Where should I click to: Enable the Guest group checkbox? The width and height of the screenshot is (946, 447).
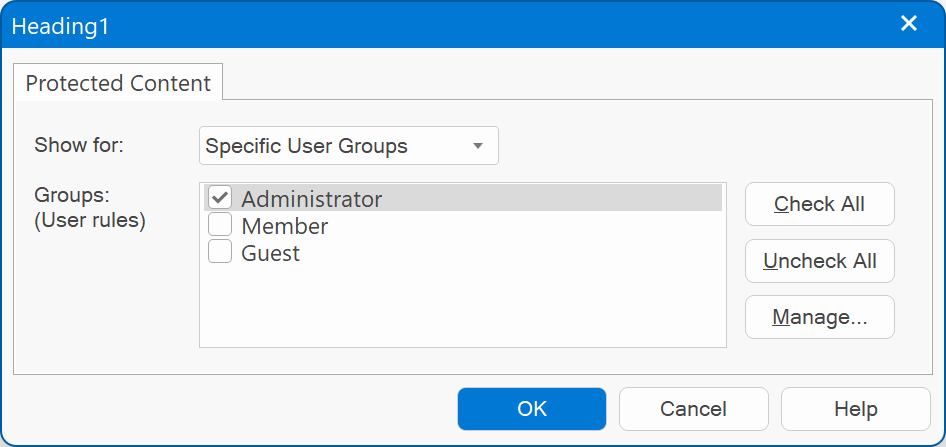(220, 252)
